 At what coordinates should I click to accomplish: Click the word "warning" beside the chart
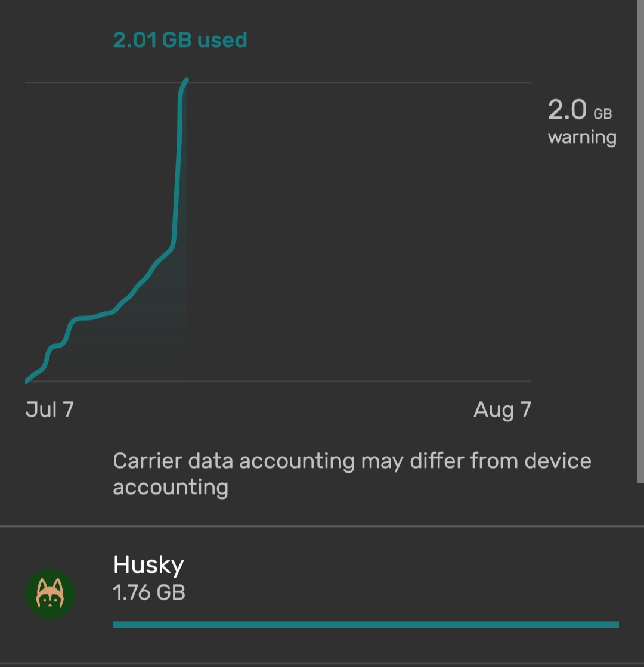coord(582,137)
